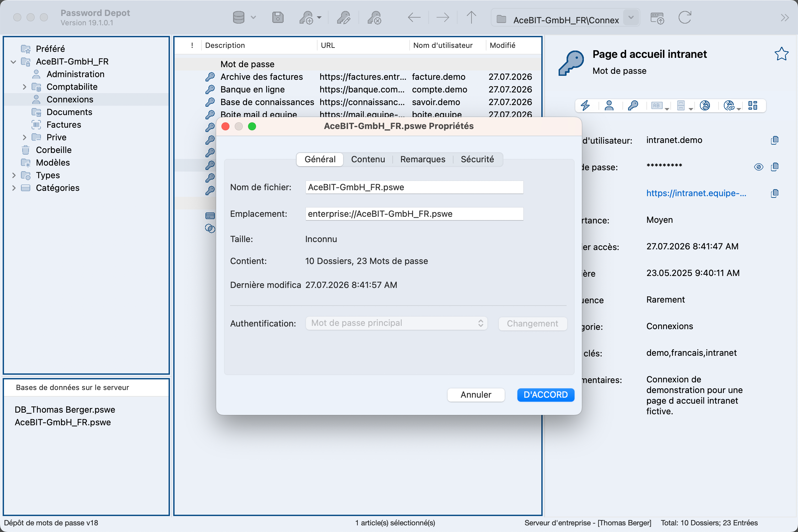Viewport: 798px width, 532px height.
Task: Switch to the Général tab
Action: pyautogui.click(x=320, y=160)
